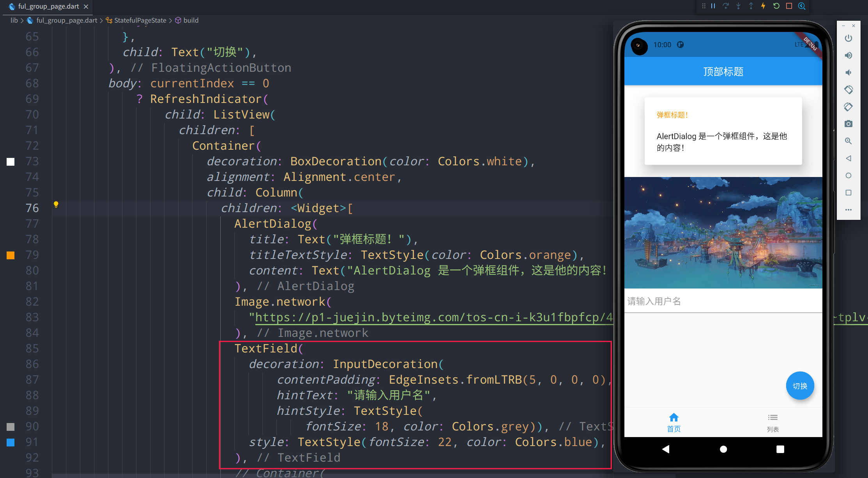Pause the debug session
The image size is (868, 478).
pos(713,6)
